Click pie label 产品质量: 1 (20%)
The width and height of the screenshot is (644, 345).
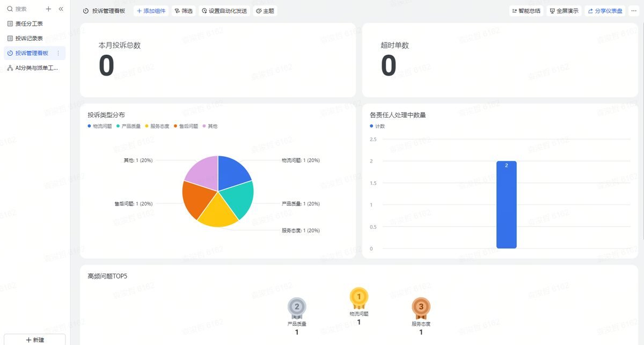301,204
